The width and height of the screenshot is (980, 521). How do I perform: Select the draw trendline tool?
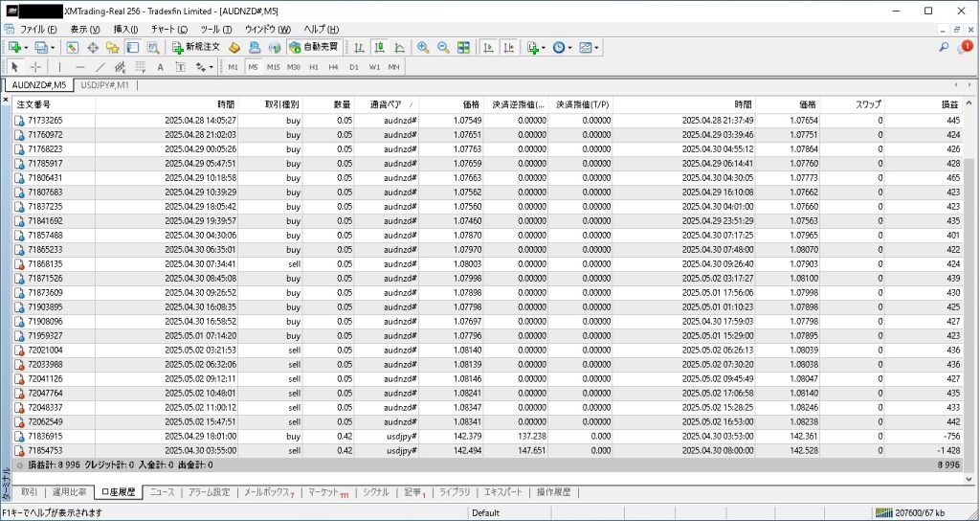[101, 67]
